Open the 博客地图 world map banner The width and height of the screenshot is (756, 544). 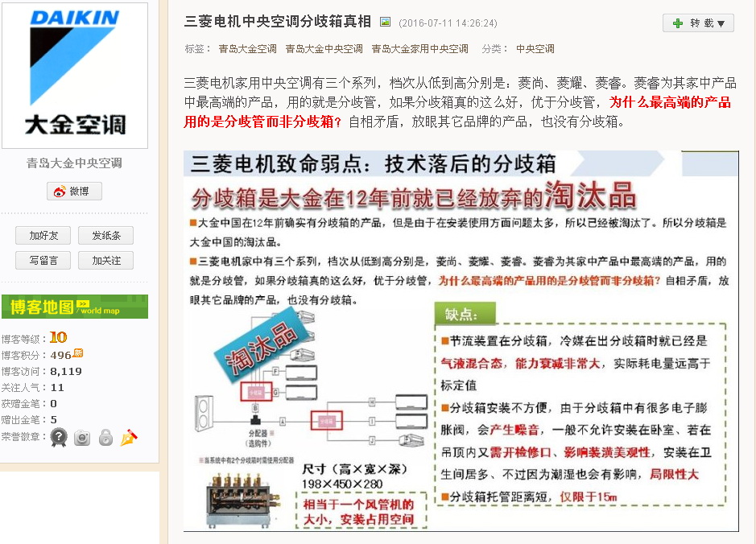pyautogui.click(x=75, y=307)
